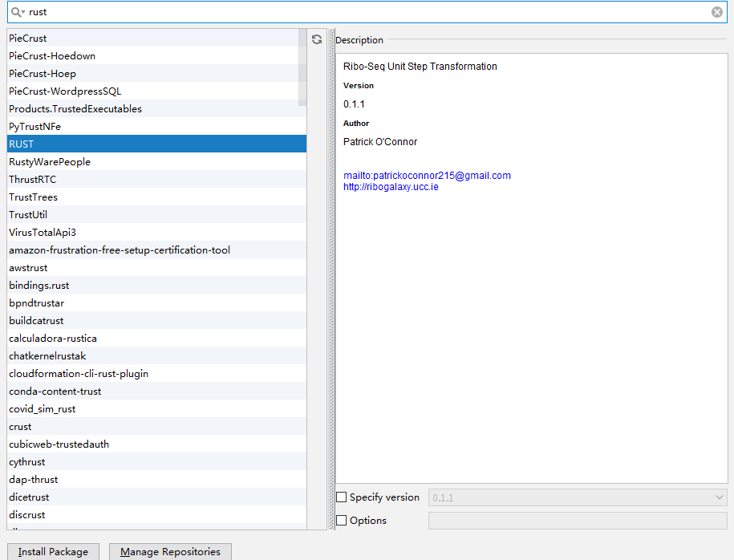Reload the package list
734x560 pixels.
[x=317, y=39]
